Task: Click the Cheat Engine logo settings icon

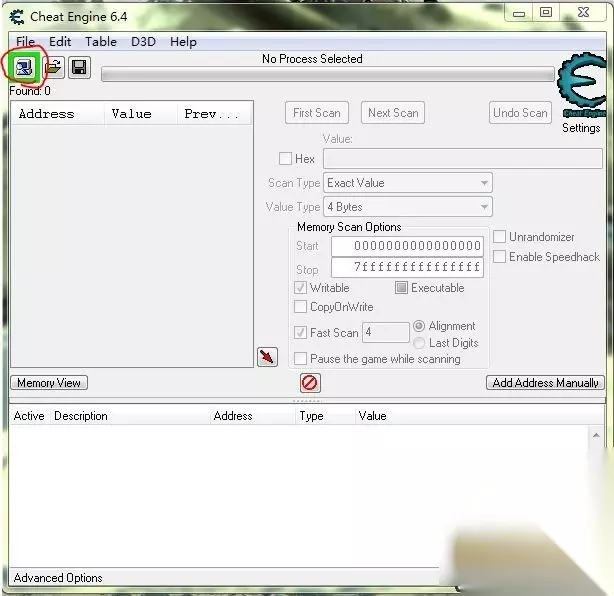Action: point(581,84)
